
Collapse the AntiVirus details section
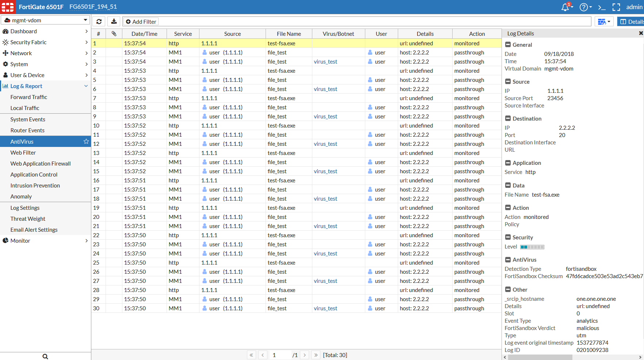click(x=508, y=259)
